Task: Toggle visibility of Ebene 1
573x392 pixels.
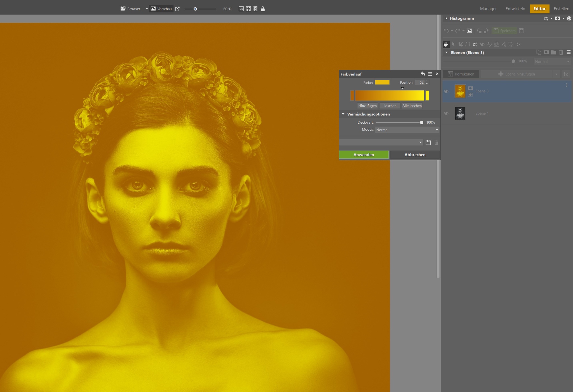Action: 446,113
